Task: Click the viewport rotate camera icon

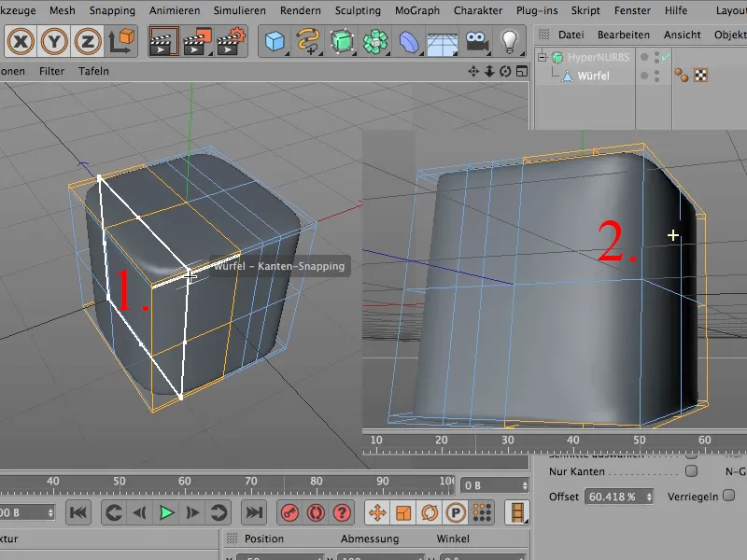Action: 505,72
